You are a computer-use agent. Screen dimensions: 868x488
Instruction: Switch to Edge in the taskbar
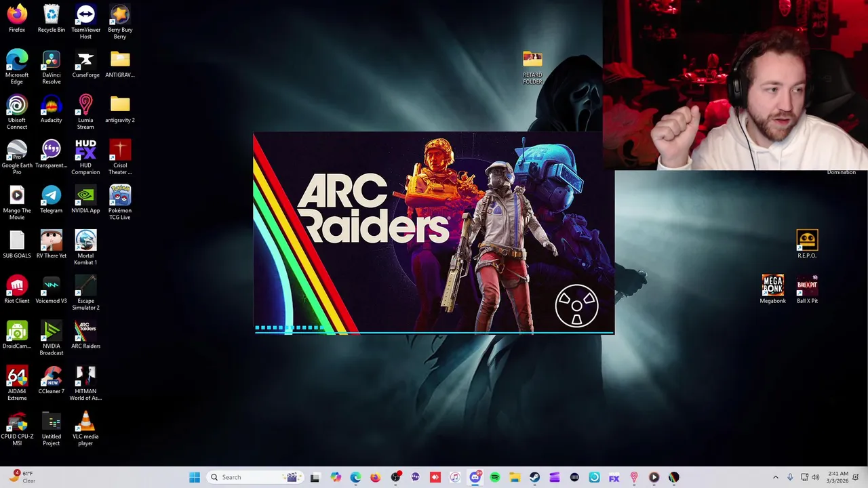point(355,477)
